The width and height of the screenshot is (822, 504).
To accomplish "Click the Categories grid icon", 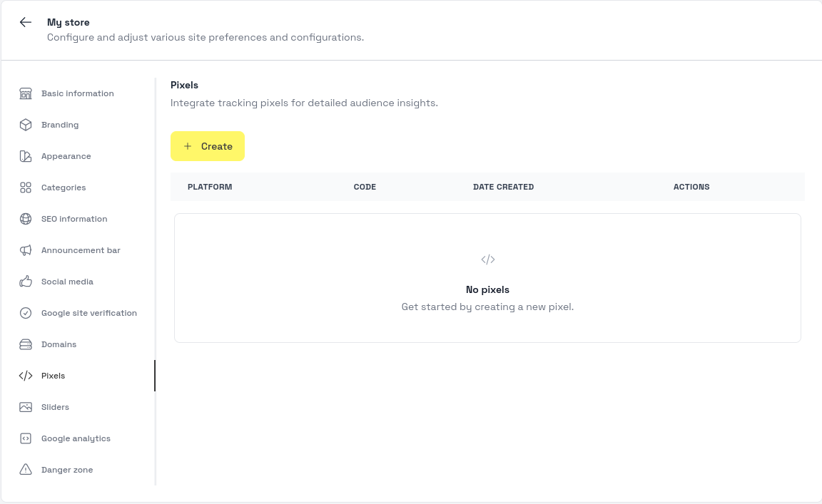I will coord(26,187).
